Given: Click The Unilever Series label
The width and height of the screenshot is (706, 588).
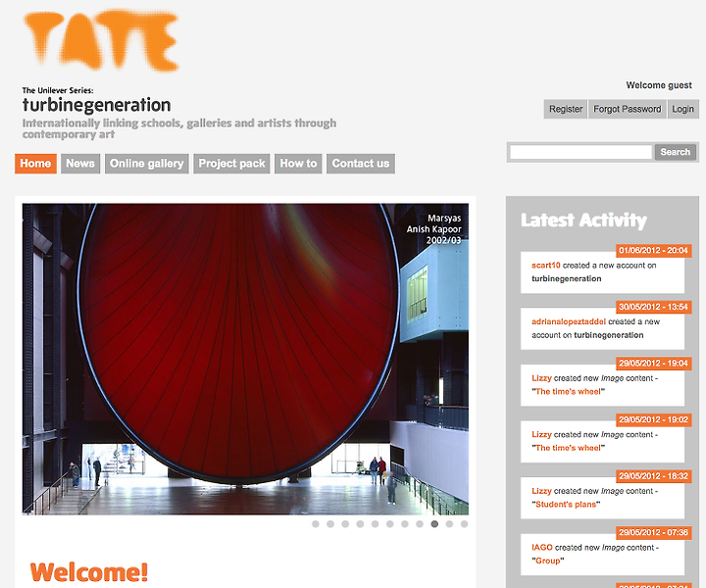Looking at the screenshot, I should point(58,90).
